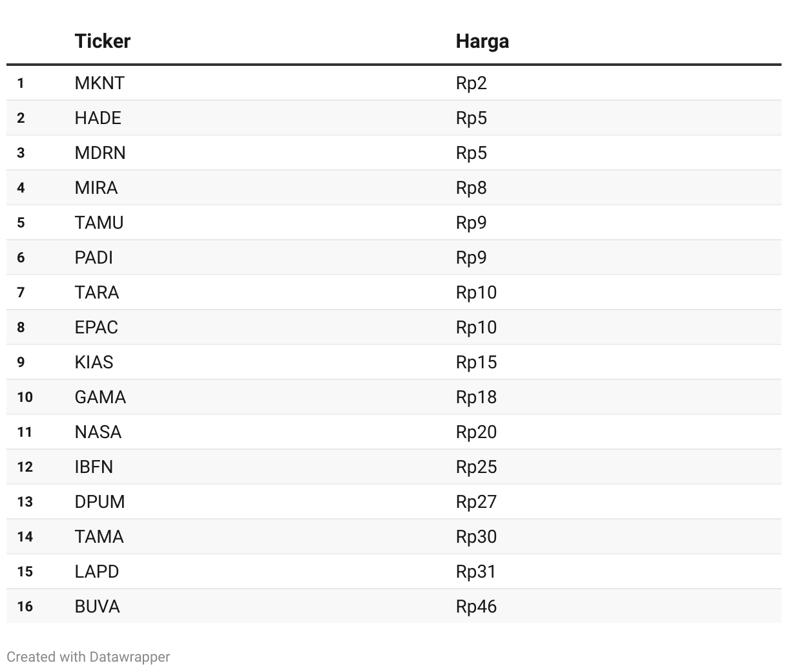Click the PADI ticker cell

94,258
